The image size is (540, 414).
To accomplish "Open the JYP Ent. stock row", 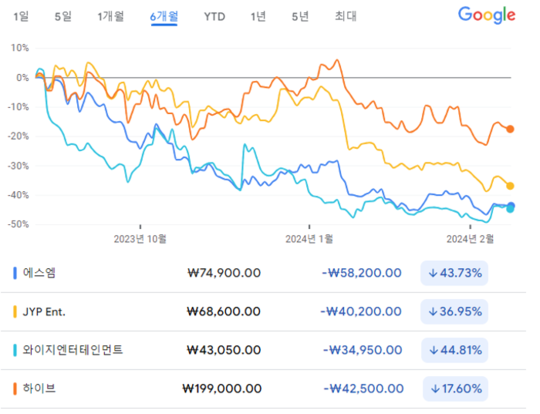I will [263, 312].
